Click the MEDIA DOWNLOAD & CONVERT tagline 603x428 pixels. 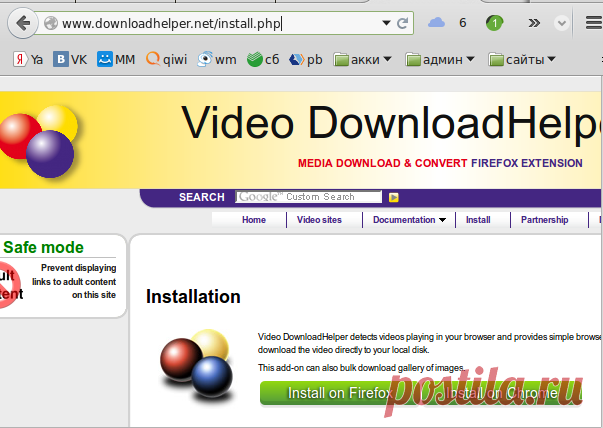383,163
